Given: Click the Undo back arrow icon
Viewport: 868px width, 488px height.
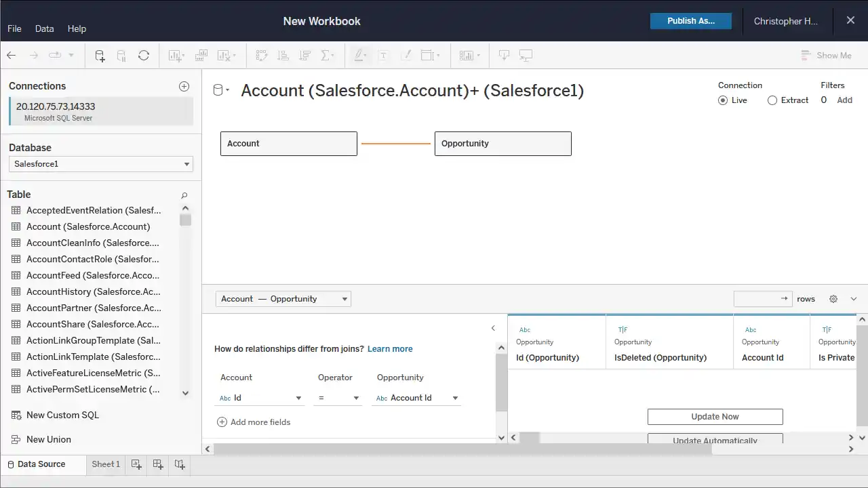Looking at the screenshot, I should pyautogui.click(x=12, y=56).
